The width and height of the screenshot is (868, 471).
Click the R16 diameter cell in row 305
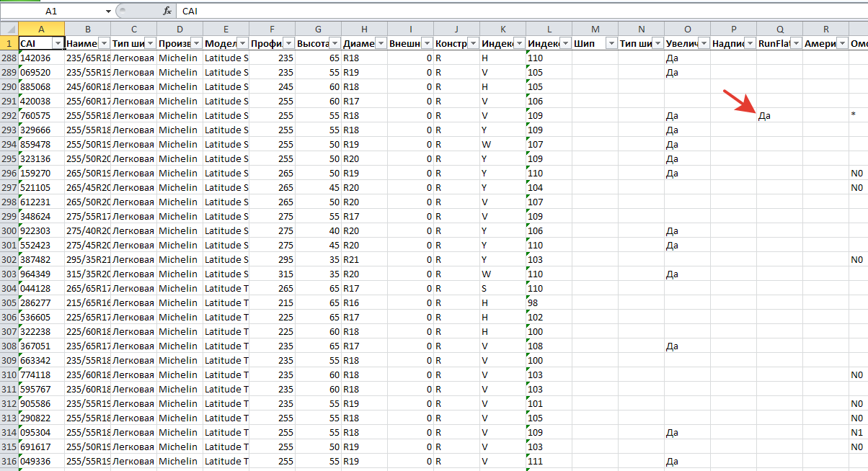tap(364, 302)
